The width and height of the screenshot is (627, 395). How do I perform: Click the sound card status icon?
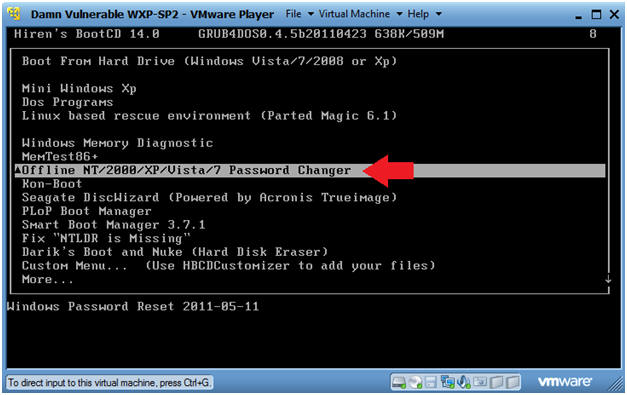click(464, 383)
